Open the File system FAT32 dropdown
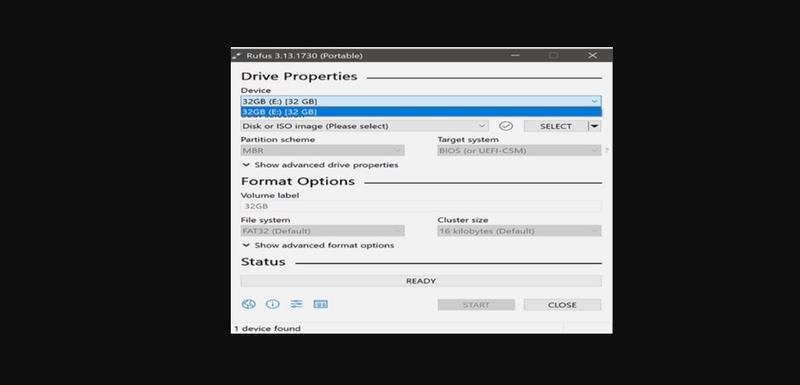 click(x=322, y=231)
